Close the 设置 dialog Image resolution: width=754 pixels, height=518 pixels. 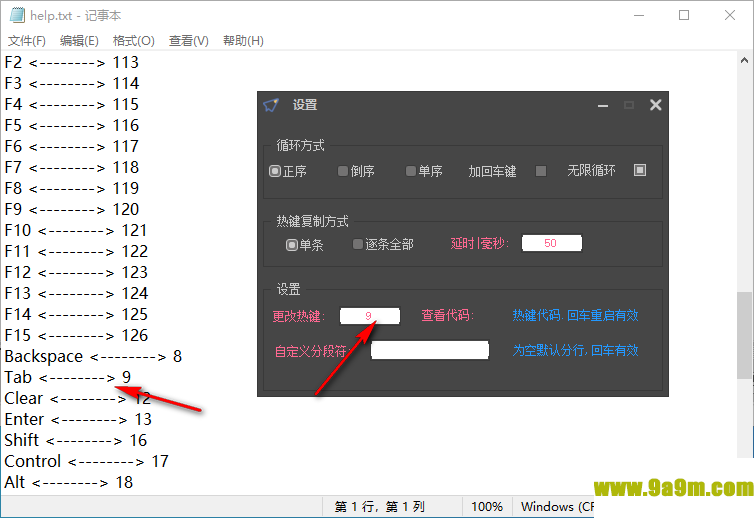(655, 105)
